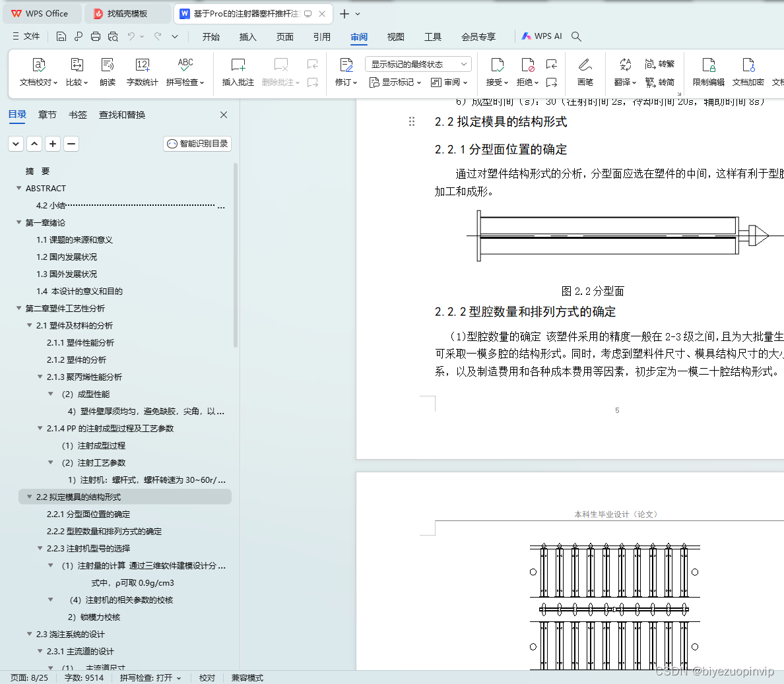Click the Save icon in quick access toolbar
Screen dimensions: 784x684
click(61, 36)
